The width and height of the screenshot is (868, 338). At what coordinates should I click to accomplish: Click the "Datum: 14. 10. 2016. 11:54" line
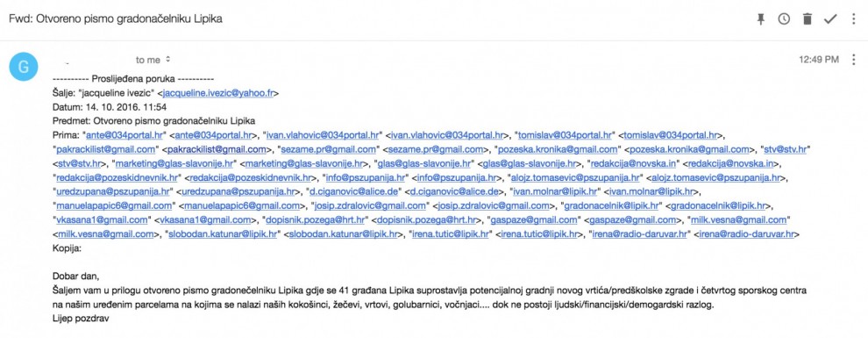(110, 107)
